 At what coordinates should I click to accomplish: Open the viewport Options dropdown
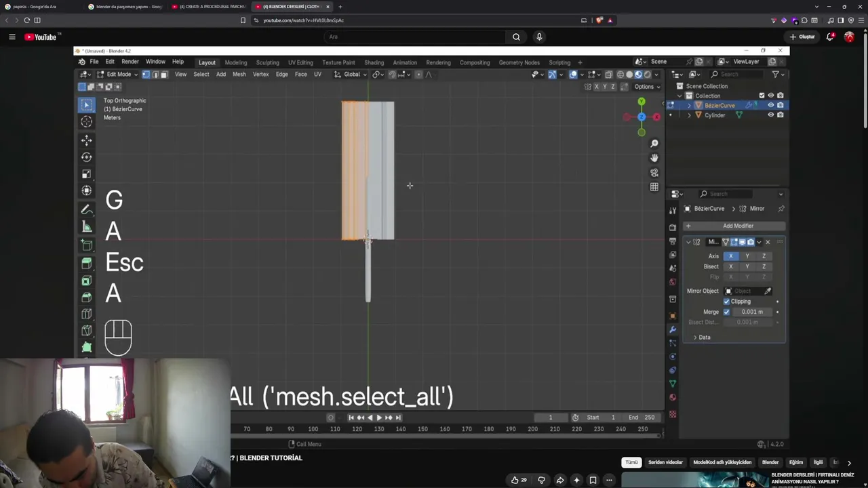pyautogui.click(x=647, y=87)
